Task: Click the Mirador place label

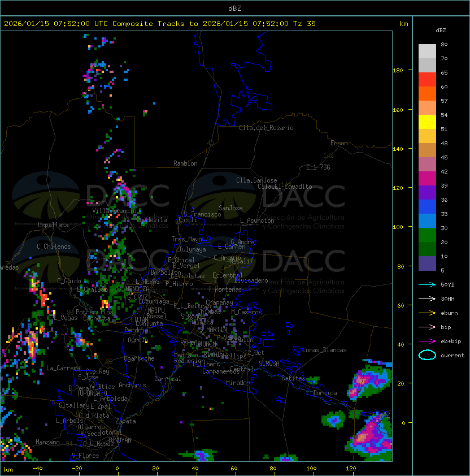Action: 238,383
